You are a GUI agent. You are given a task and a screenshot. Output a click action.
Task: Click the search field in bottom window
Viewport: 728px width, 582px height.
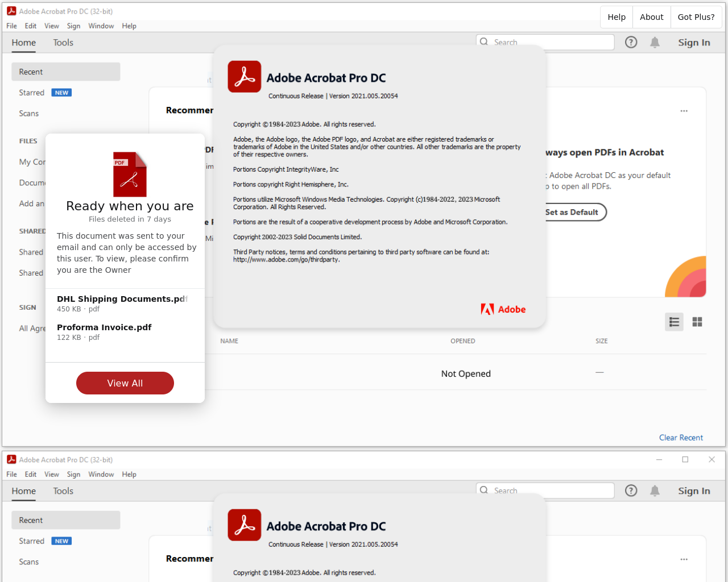pos(545,490)
